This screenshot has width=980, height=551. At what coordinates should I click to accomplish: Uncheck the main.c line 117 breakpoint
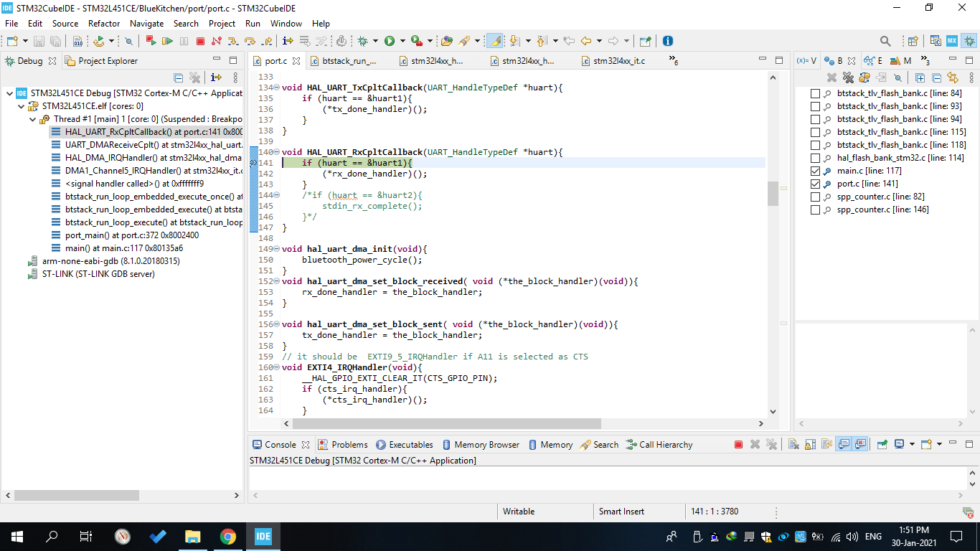(816, 171)
